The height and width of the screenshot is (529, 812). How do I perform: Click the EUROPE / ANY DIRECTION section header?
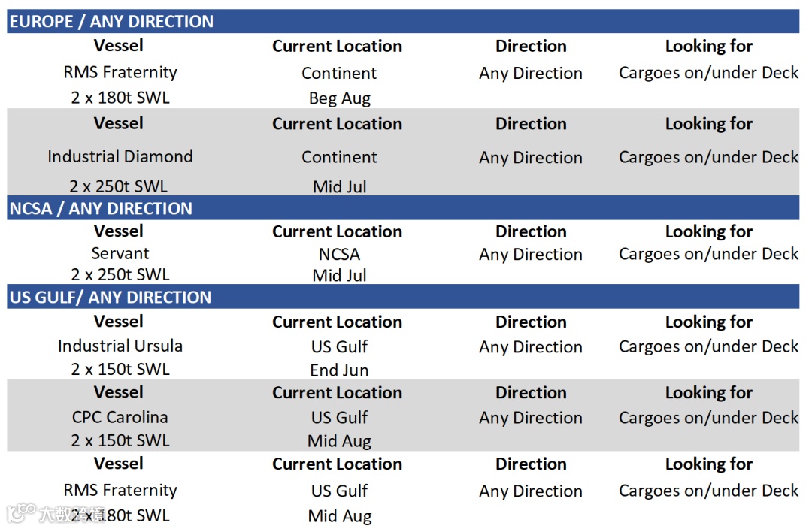111,21
